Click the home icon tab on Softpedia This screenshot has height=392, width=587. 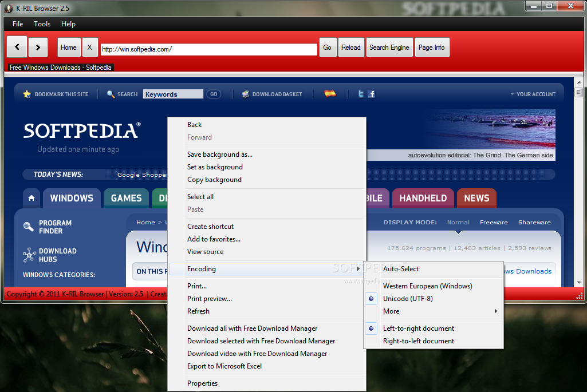(x=31, y=198)
